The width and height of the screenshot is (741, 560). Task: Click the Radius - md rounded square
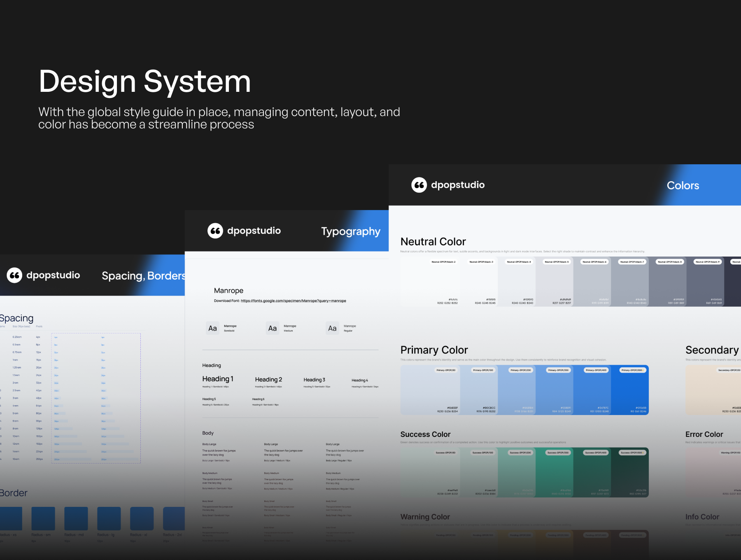click(76, 518)
